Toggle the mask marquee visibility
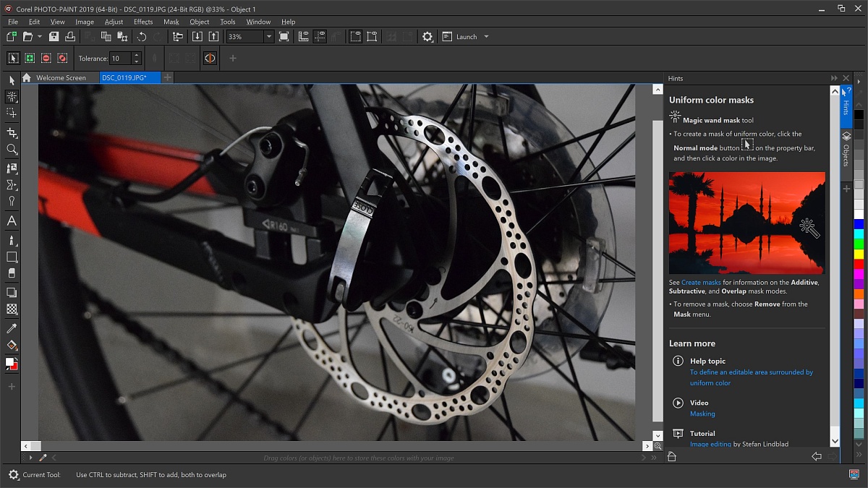The height and width of the screenshot is (488, 868). [355, 37]
